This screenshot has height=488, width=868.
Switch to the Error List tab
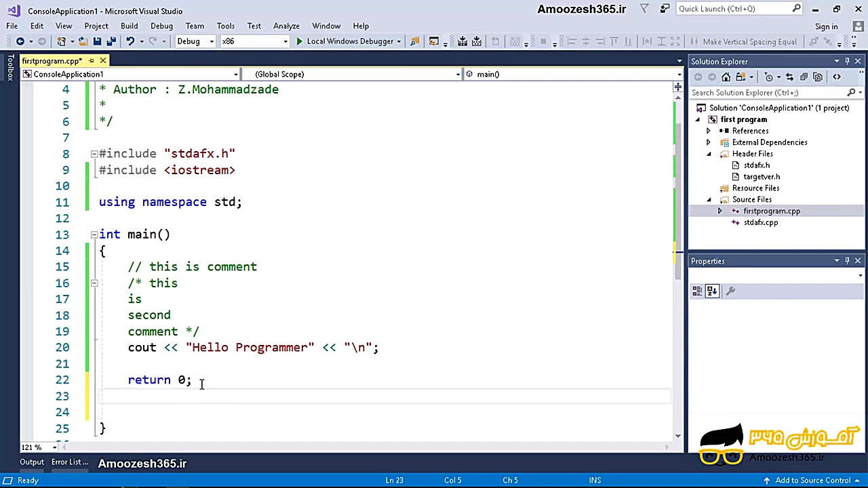coord(70,462)
